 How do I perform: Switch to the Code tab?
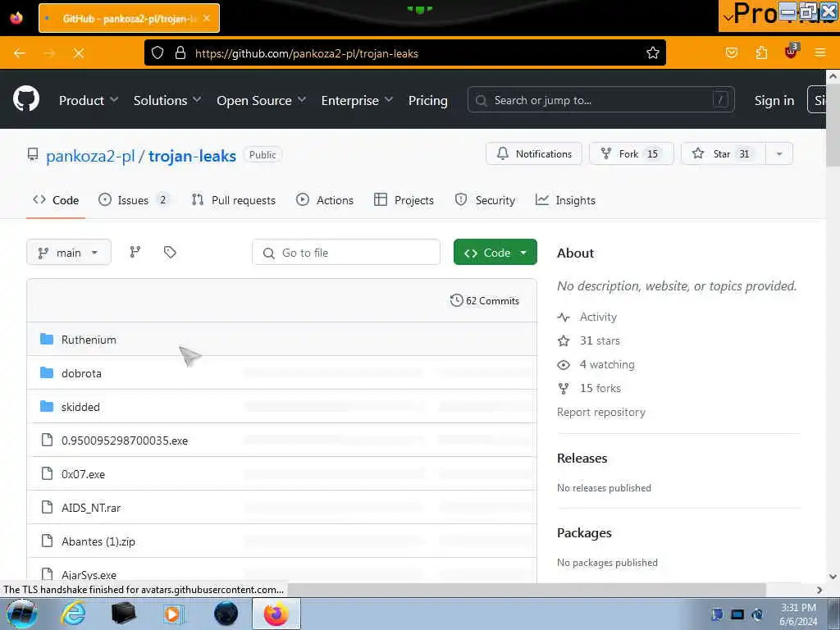pyautogui.click(x=56, y=200)
